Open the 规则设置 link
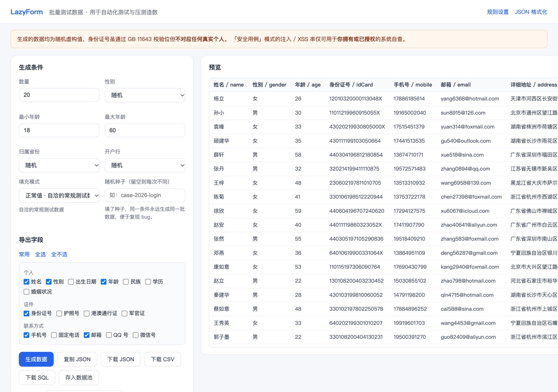 [498, 12]
